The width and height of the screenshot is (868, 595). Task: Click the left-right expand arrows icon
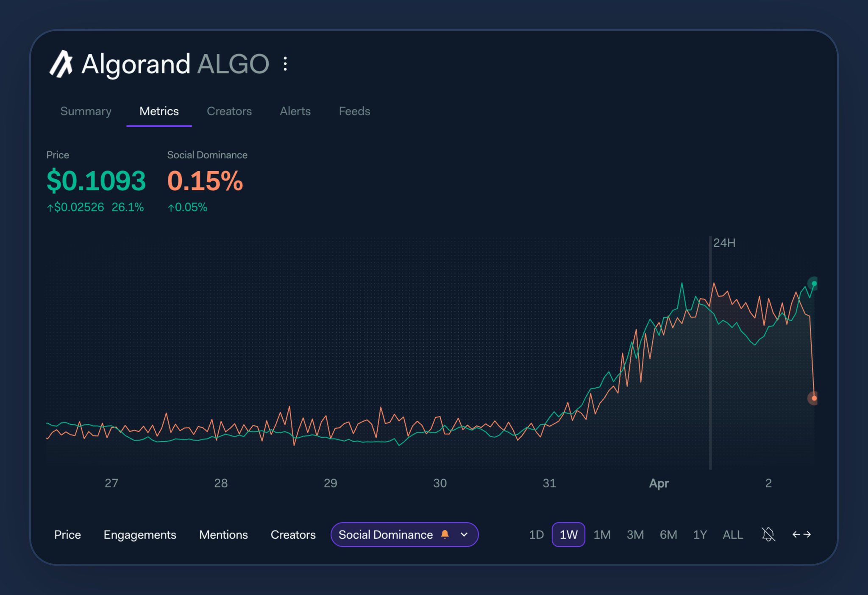point(801,534)
